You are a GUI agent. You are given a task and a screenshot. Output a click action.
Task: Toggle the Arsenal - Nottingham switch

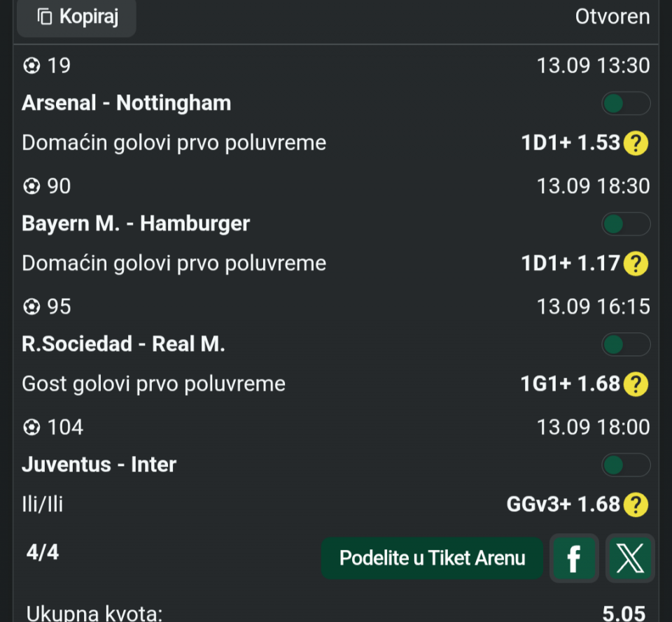[626, 104]
